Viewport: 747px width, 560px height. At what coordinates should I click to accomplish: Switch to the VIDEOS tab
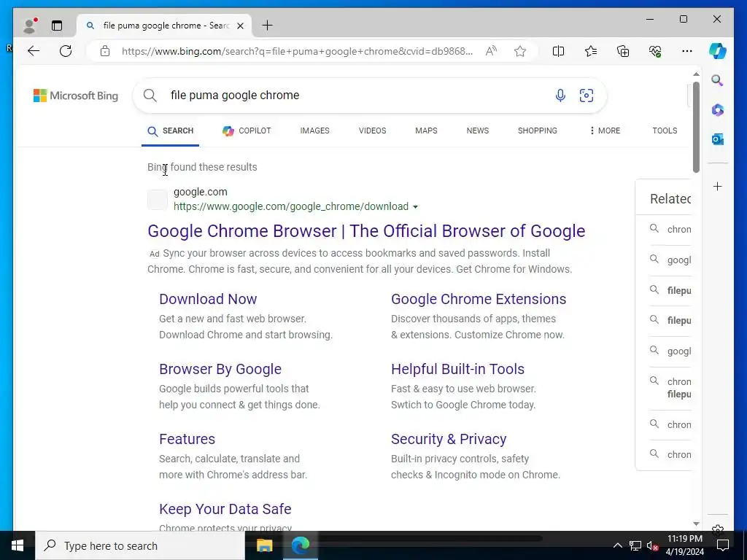tap(372, 131)
